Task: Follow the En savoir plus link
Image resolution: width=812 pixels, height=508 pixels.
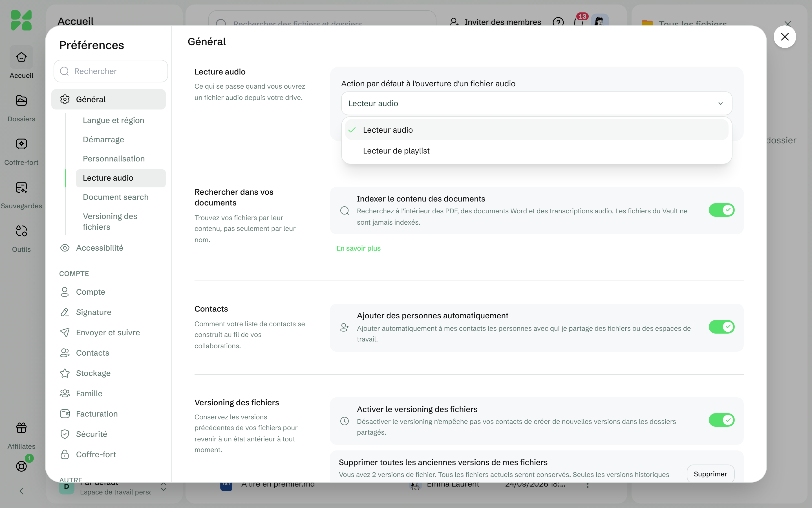Action: (x=358, y=248)
